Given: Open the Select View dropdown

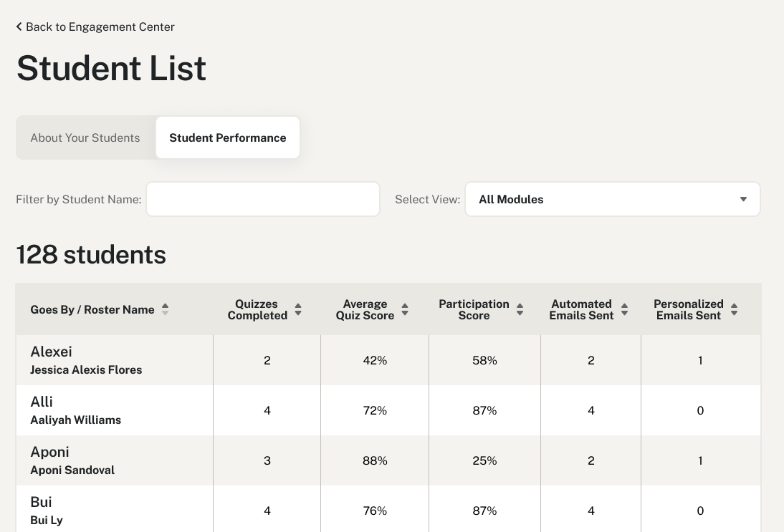Looking at the screenshot, I should [x=613, y=199].
